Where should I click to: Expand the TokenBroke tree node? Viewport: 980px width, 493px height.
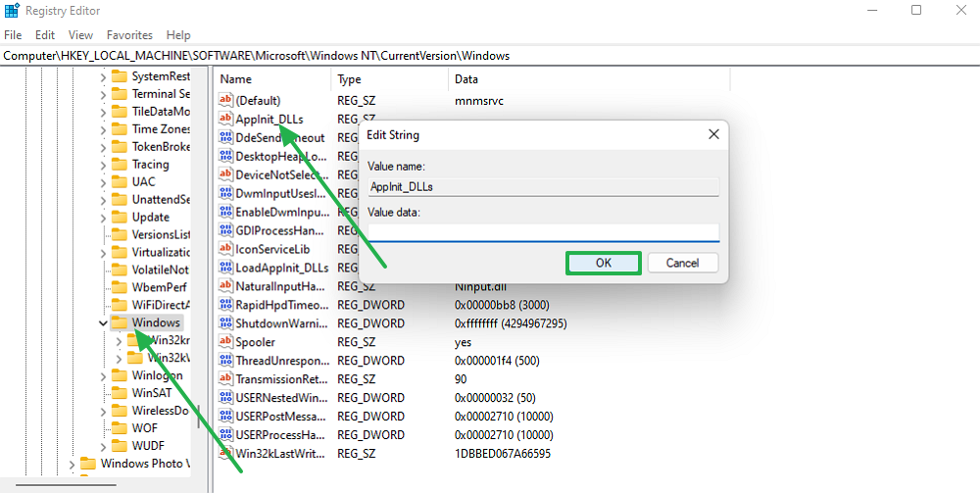point(103,147)
